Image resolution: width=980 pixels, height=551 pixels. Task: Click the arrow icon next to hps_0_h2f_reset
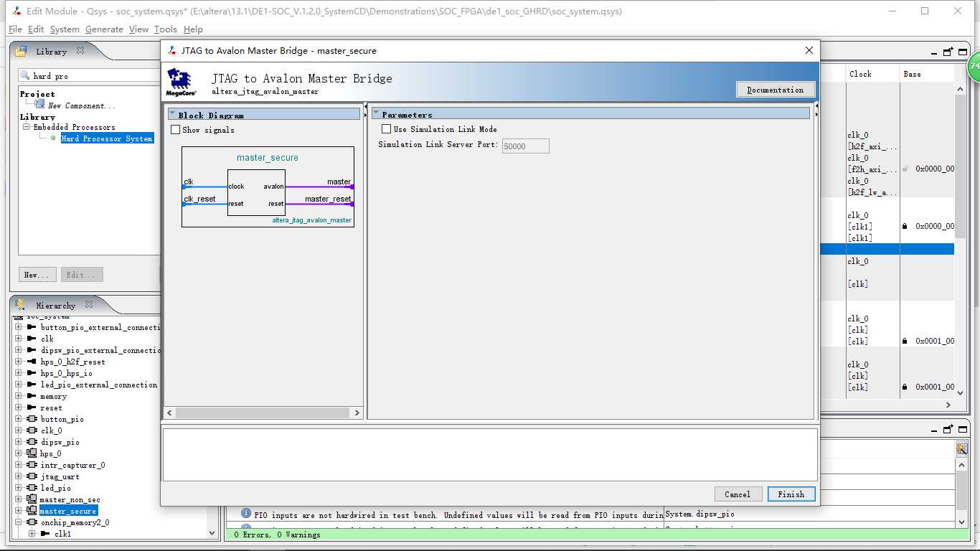point(32,362)
